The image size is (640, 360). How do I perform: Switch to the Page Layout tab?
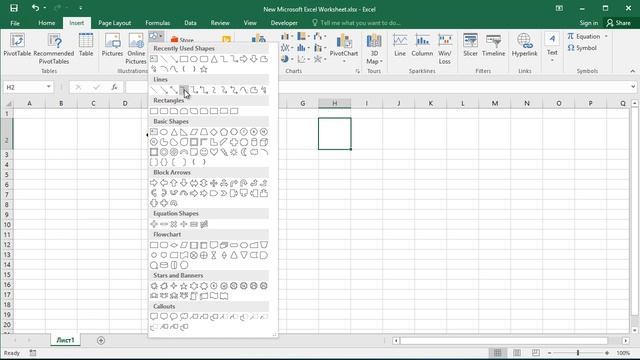114,23
